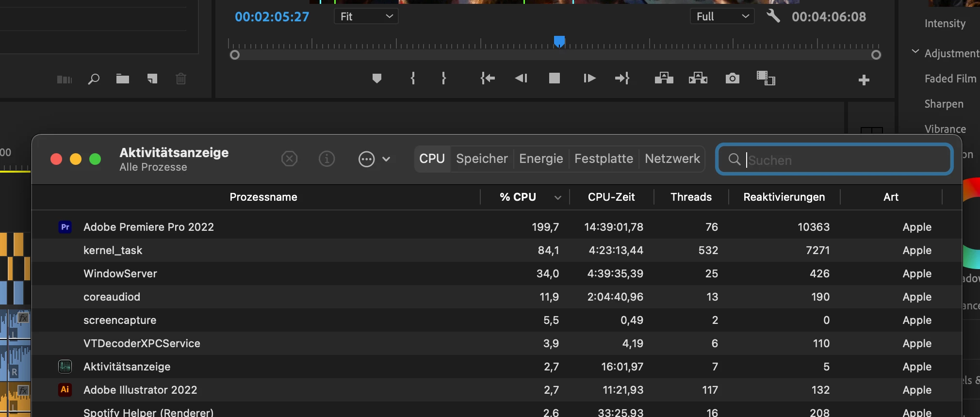The image size is (980, 417).
Task: Select the Adobe Premiere Pro 2022 process row
Action: [496, 227]
